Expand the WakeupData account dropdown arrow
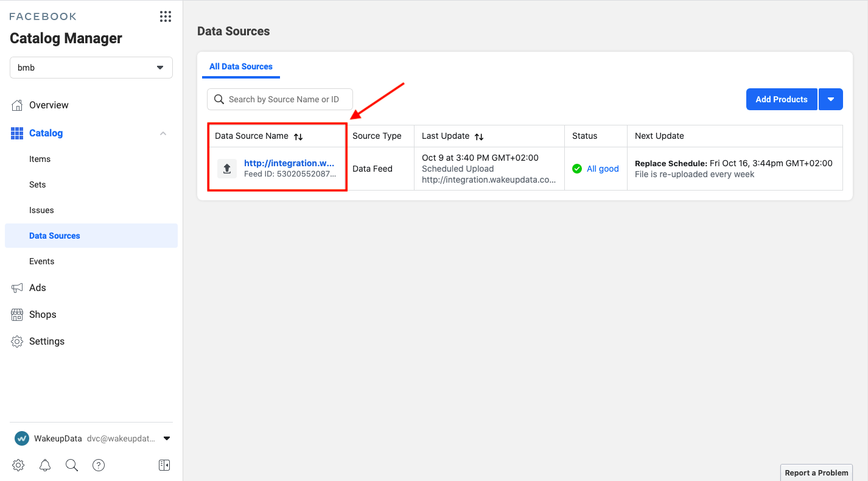This screenshot has width=868, height=481. tap(167, 438)
